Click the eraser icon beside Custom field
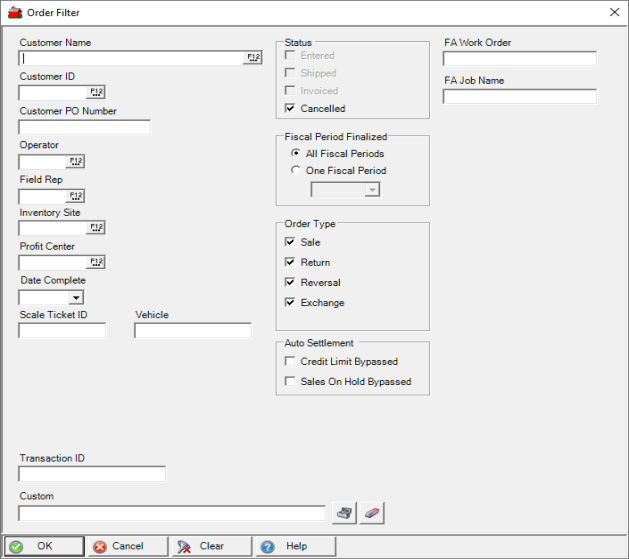The image size is (629, 559). tap(372, 513)
